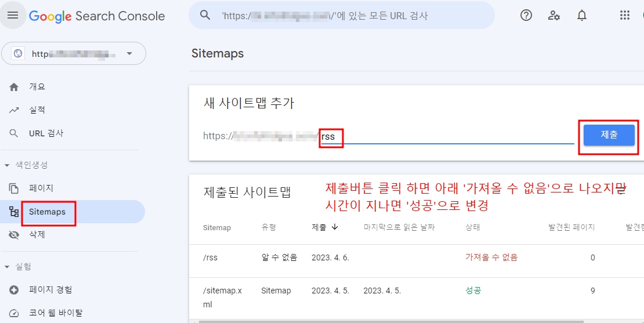The image size is (644, 323).
Task: Click the 제출된 사이트맵 heading
Action: pyautogui.click(x=247, y=192)
